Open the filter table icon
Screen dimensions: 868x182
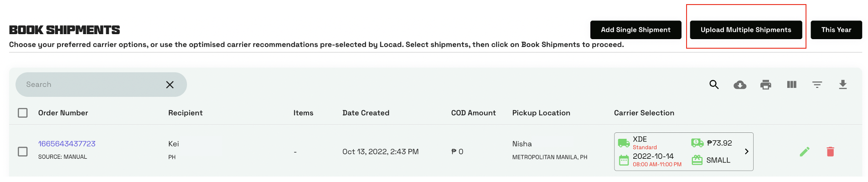(817, 85)
